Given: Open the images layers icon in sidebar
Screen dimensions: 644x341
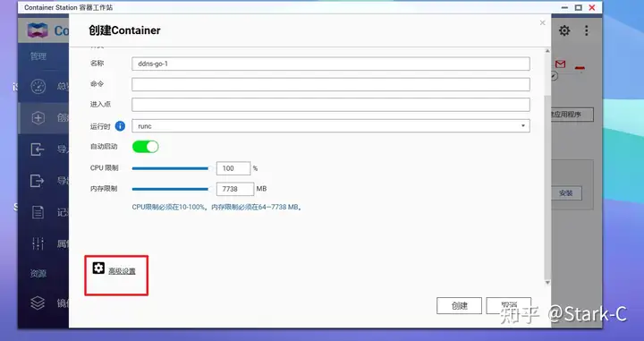Looking at the screenshot, I should click(38, 303).
